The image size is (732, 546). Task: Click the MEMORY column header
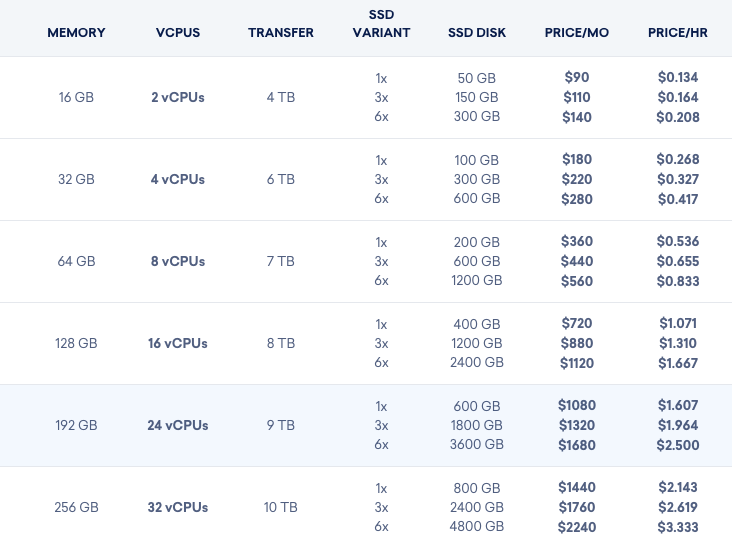pyautogui.click(x=76, y=33)
